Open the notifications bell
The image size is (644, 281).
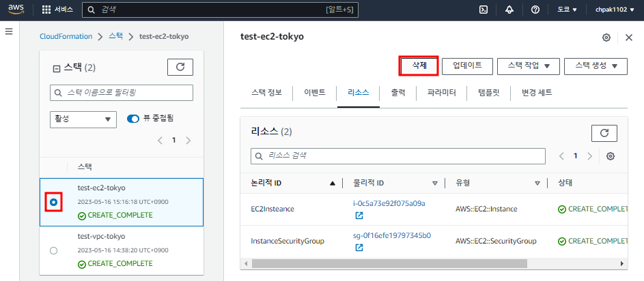click(509, 10)
